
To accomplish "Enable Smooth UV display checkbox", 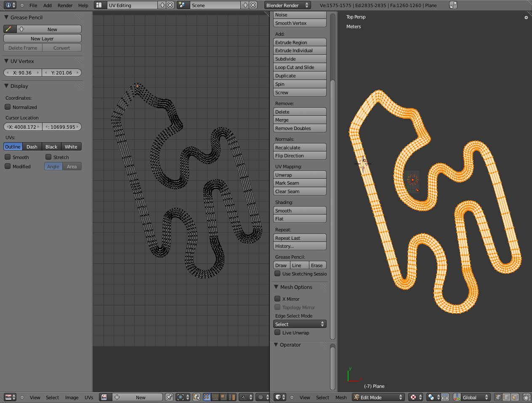I will coord(8,157).
